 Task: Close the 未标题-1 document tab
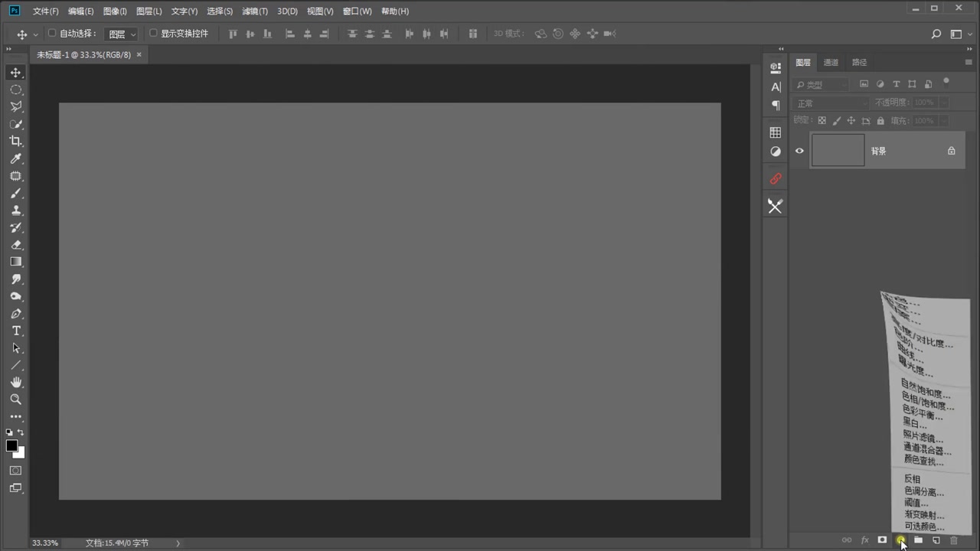click(139, 55)
